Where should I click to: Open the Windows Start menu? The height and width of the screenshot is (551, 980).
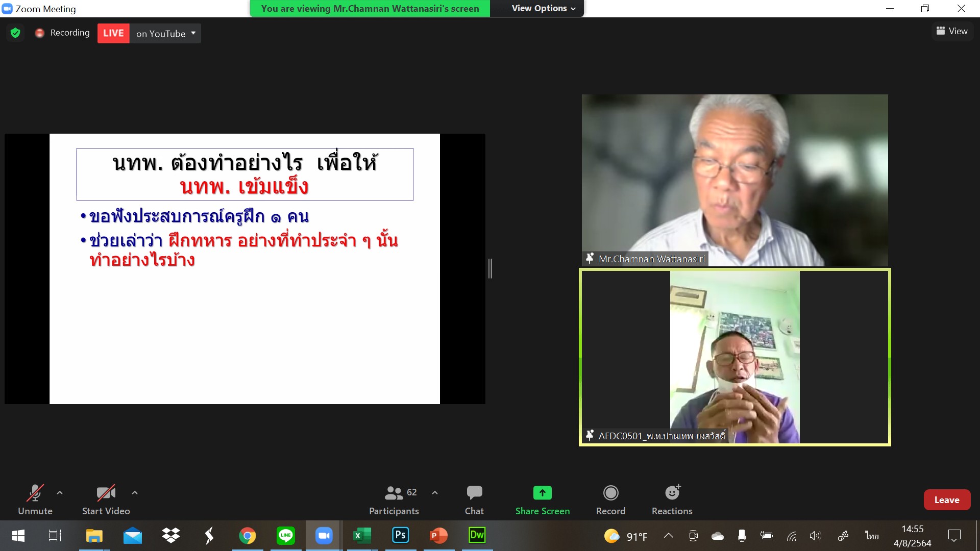[18, 536]
